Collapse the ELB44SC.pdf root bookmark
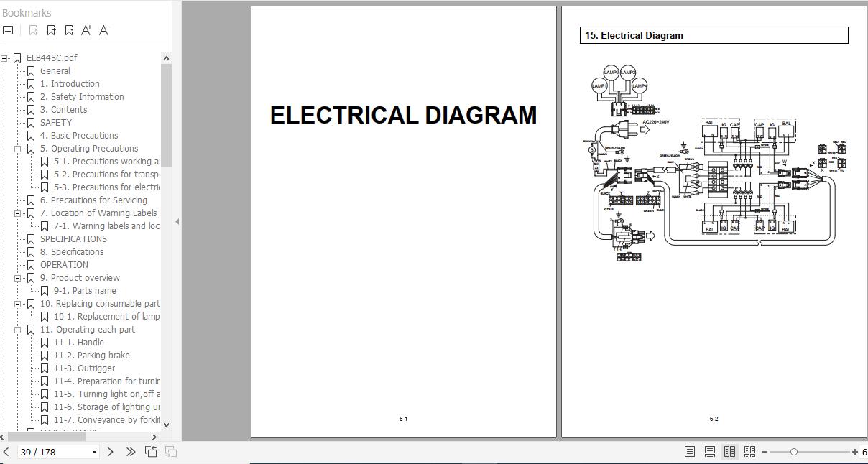The height and width of the screenshot is (464, 868). 4,58
